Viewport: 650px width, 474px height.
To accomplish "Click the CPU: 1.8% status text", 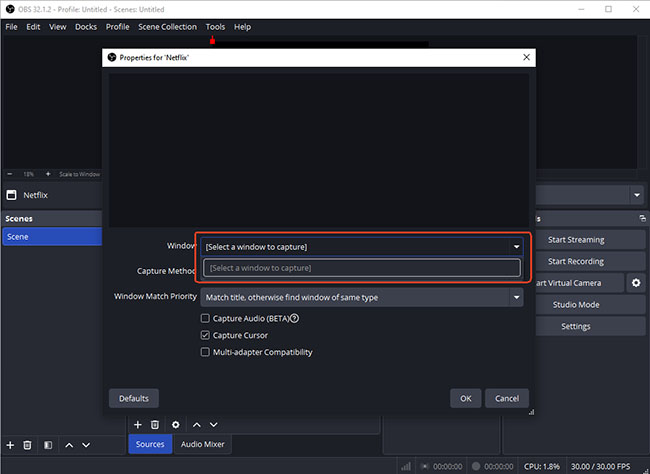I will click(x=541, y=467).
